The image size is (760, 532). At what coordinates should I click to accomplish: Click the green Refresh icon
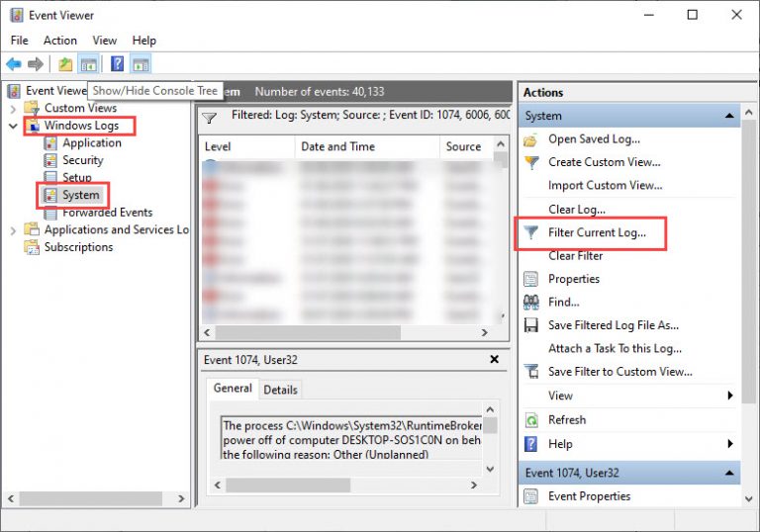click(x=531, y=420)
